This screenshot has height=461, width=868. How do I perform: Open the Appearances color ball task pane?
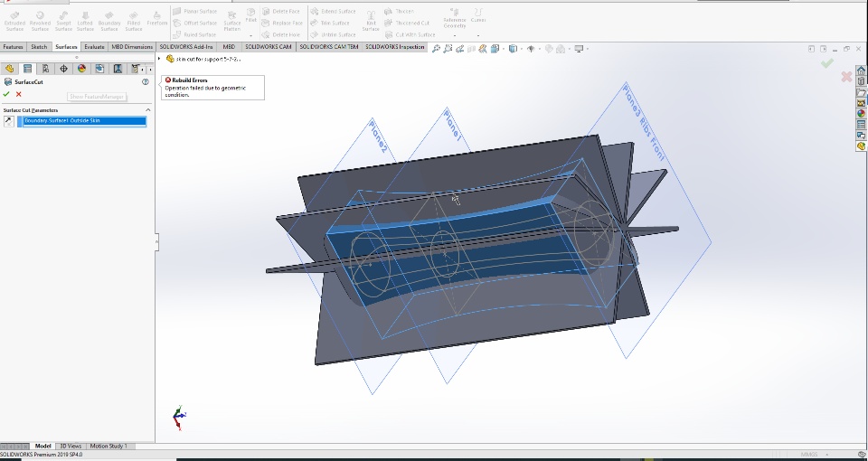click(x=861, y=114)
